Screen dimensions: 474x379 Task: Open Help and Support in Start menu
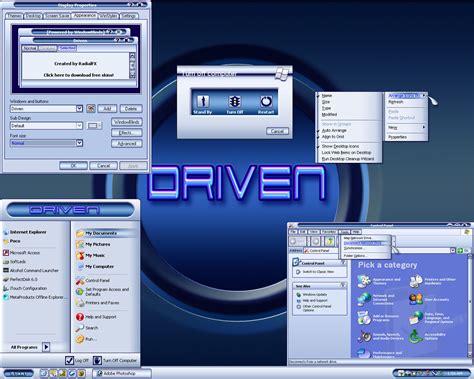[x=96, y=317]
